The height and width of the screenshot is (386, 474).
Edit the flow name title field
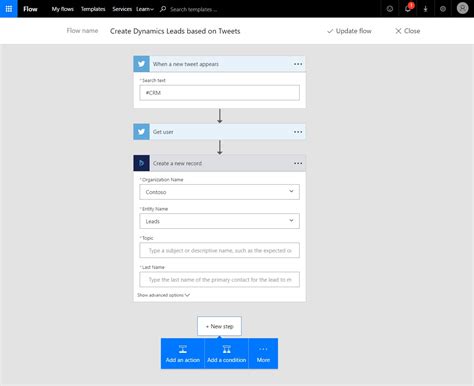(x=175, y=31)
